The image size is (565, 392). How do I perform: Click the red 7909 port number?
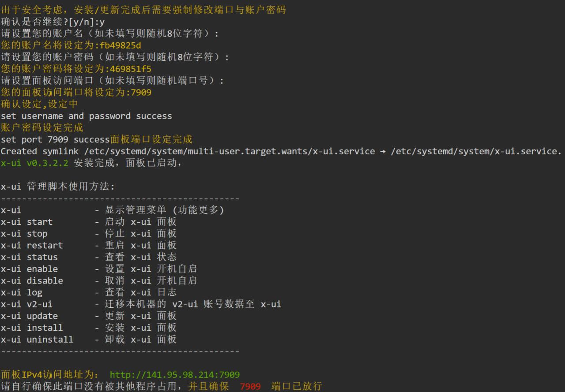250,387
